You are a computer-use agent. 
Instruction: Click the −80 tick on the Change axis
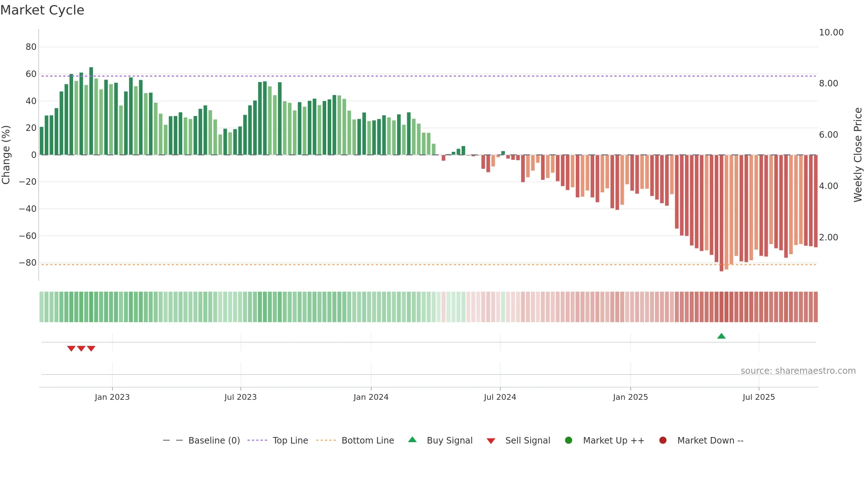coord(28,263)
